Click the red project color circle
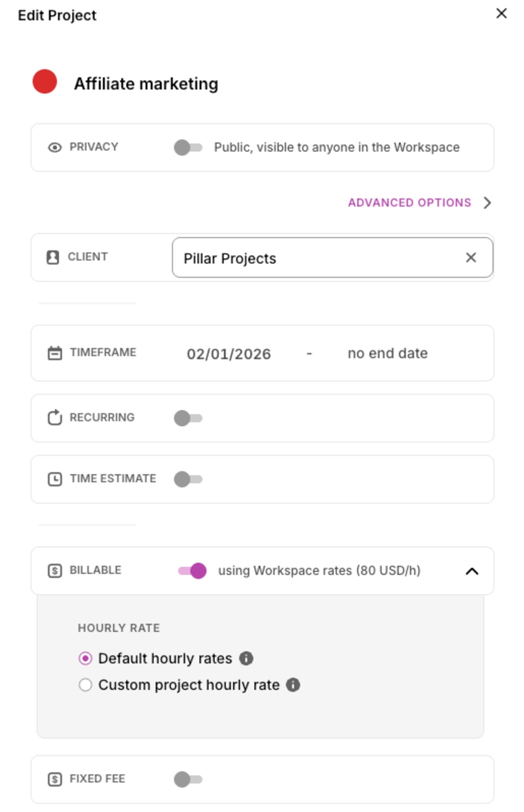Viewport: 524px width, 812px height. pos(44,83)
